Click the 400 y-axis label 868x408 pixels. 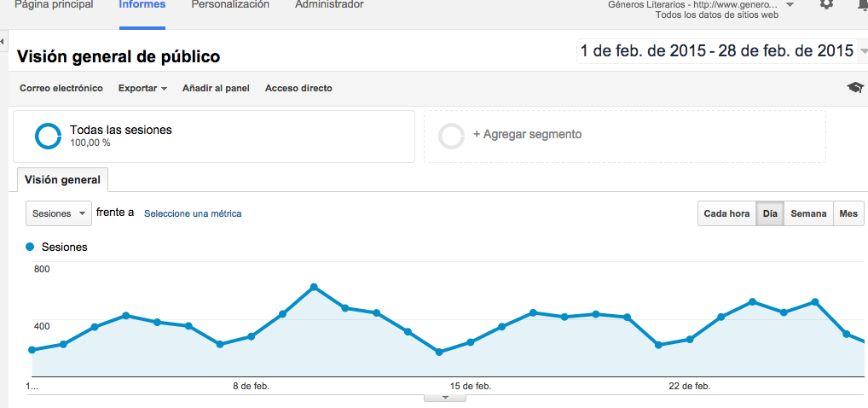pos(43,326)
